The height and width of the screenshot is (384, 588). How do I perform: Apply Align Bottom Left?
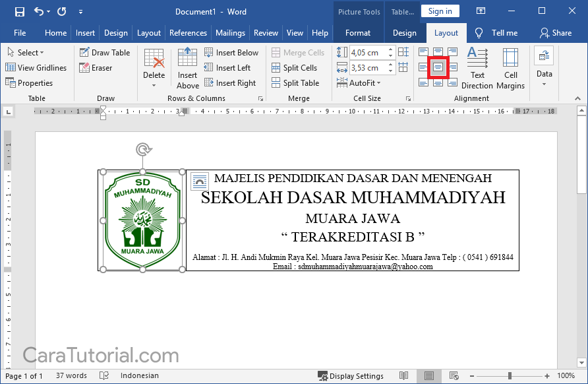423,82
